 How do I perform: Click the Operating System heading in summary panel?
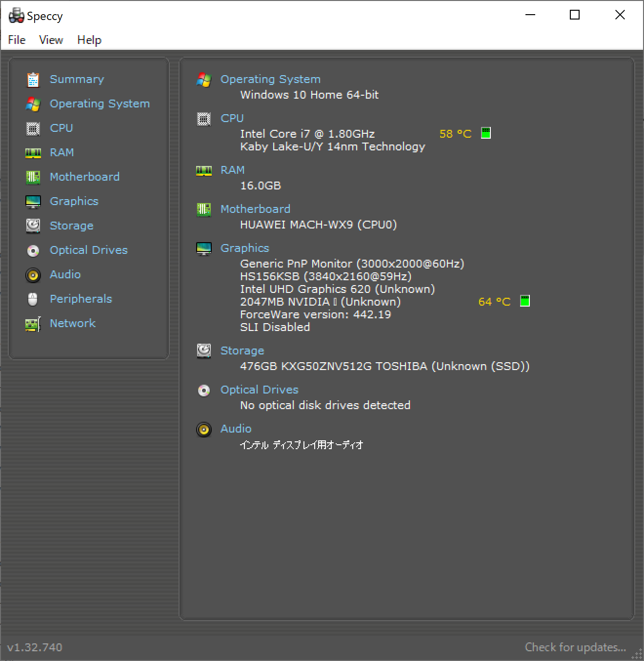click(x=270, y=79)
